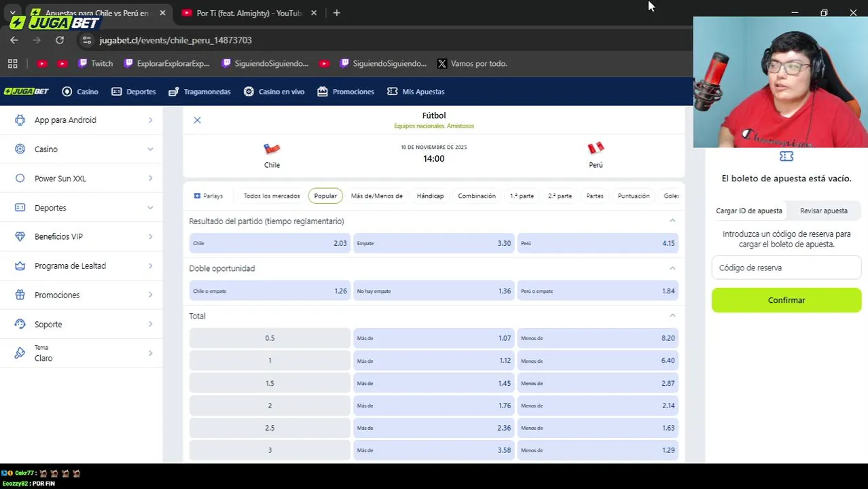The width and height of the screenshot is (868, 489).
Task: Collapse the Resultado del partido section
Action: [x=672, y=221]
